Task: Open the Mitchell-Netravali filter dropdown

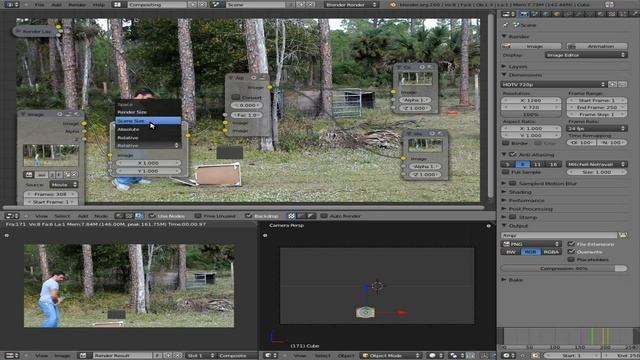Action: pos(597,164)
